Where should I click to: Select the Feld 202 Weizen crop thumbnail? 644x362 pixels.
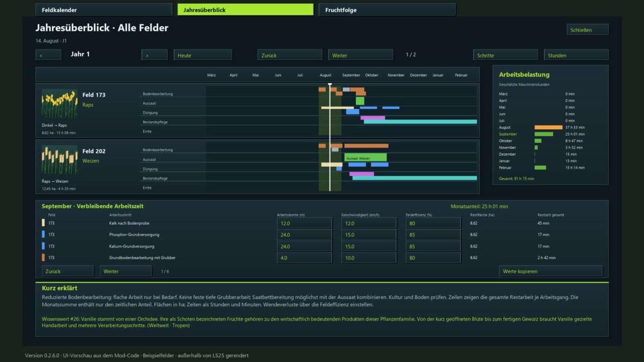(60, 159)
